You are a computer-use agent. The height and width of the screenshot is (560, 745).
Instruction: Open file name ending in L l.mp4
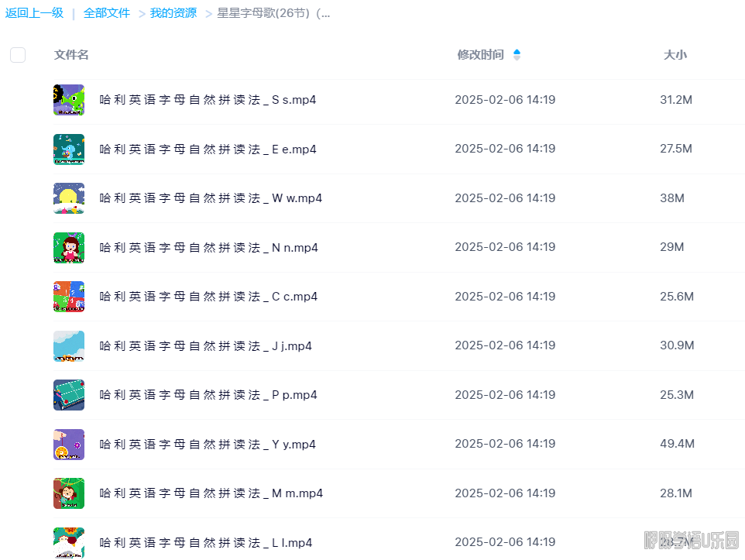coord(206,543)
